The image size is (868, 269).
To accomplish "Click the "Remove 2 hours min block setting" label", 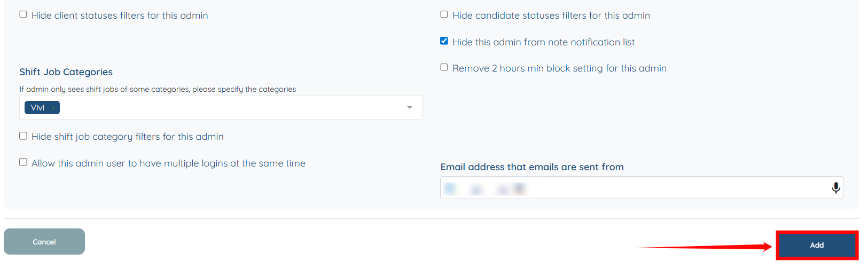I will click(559, 68).
